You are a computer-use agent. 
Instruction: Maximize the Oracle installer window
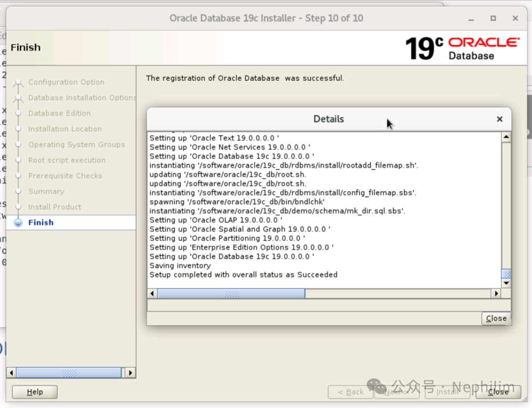coord(493,18)
